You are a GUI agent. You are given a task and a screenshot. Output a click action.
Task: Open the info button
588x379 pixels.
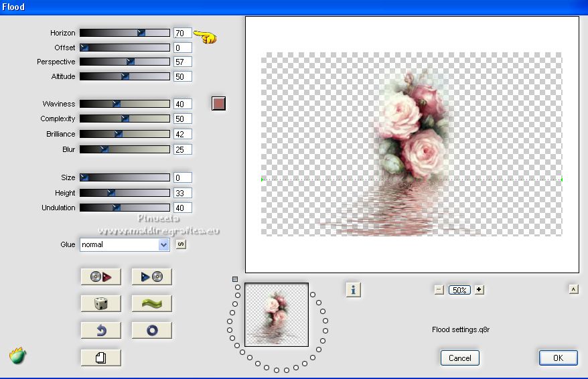[x=353, y=290]
